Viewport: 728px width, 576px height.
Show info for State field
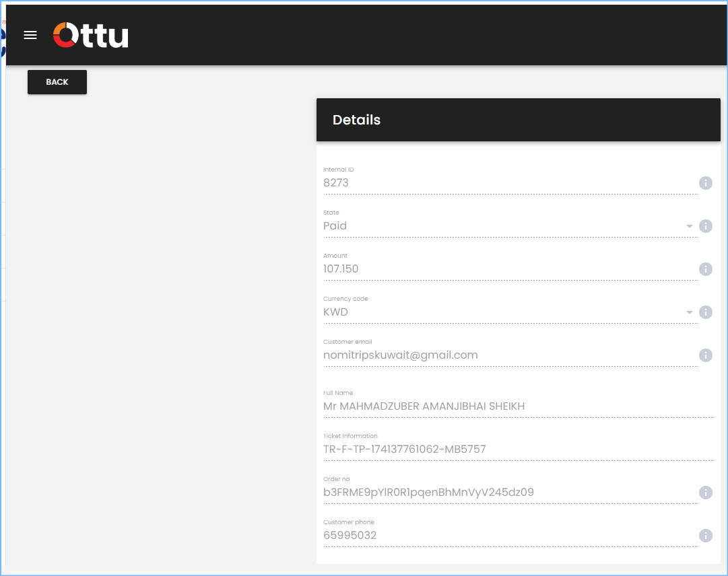(705, 226)
